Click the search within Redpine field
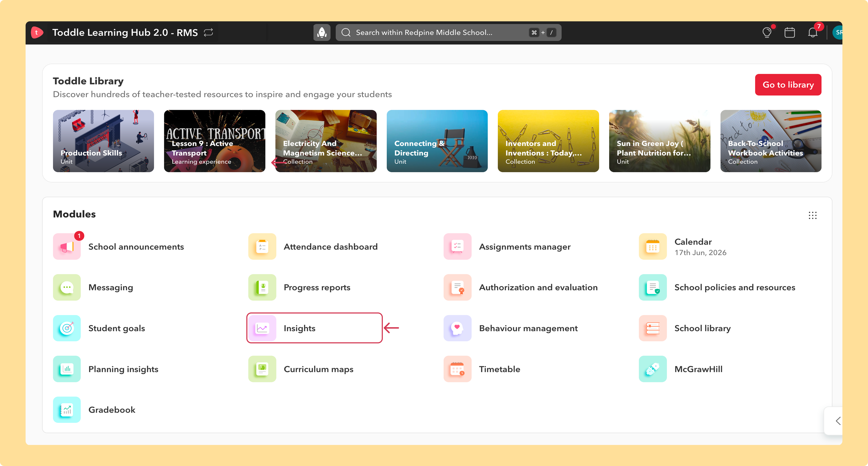Image resolution: width=868 pixels, height=466 pixels. tap(448, 33)
